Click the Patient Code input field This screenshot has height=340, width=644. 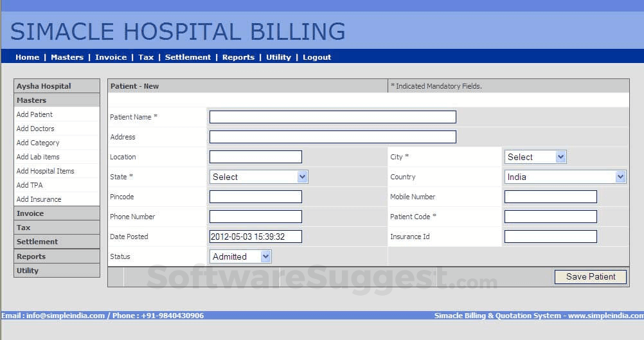[550, 217]
